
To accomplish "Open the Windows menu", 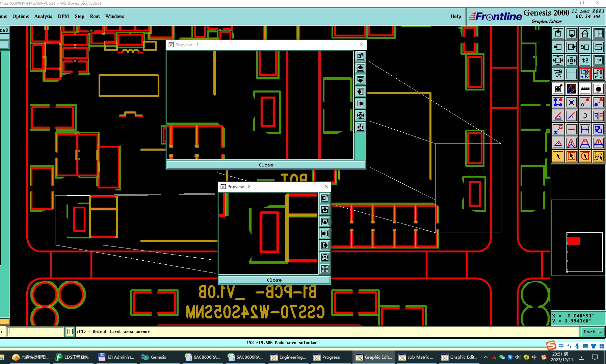I will (114, 16).
